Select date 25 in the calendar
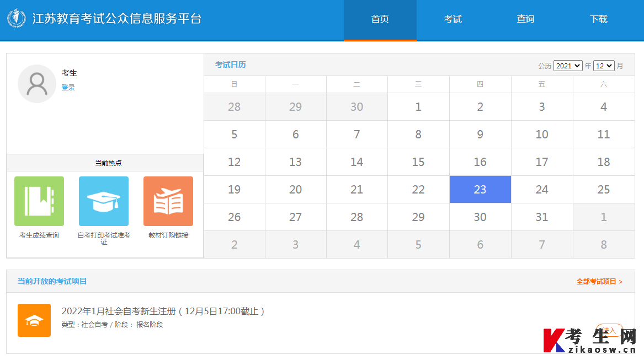644x360 pixels. click(x=604, y=190)
